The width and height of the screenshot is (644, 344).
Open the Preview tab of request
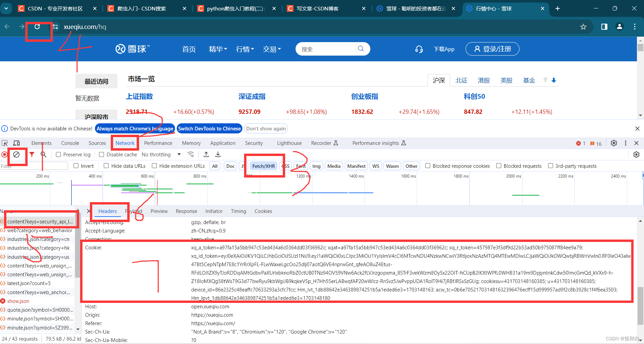tap(159, 211)
